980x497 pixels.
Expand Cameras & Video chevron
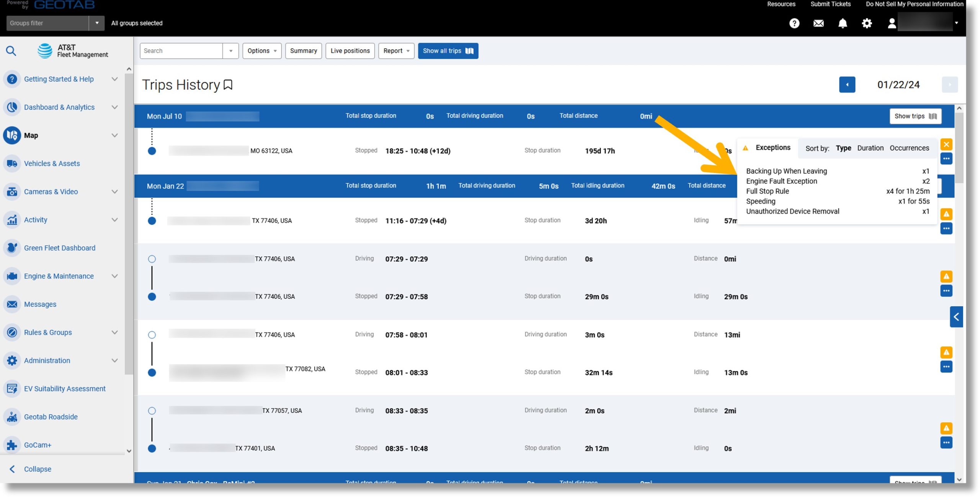(x=114, y=192)
